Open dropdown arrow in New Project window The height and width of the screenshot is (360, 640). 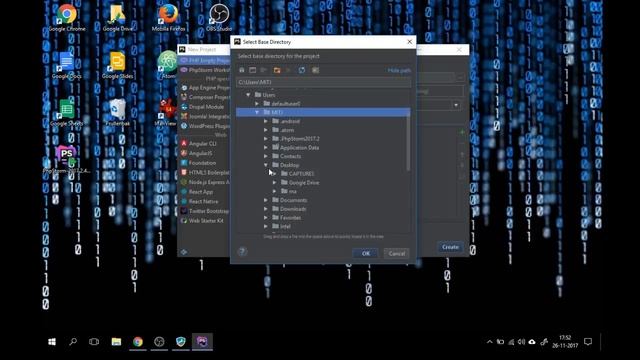click(x=456, y=105)
